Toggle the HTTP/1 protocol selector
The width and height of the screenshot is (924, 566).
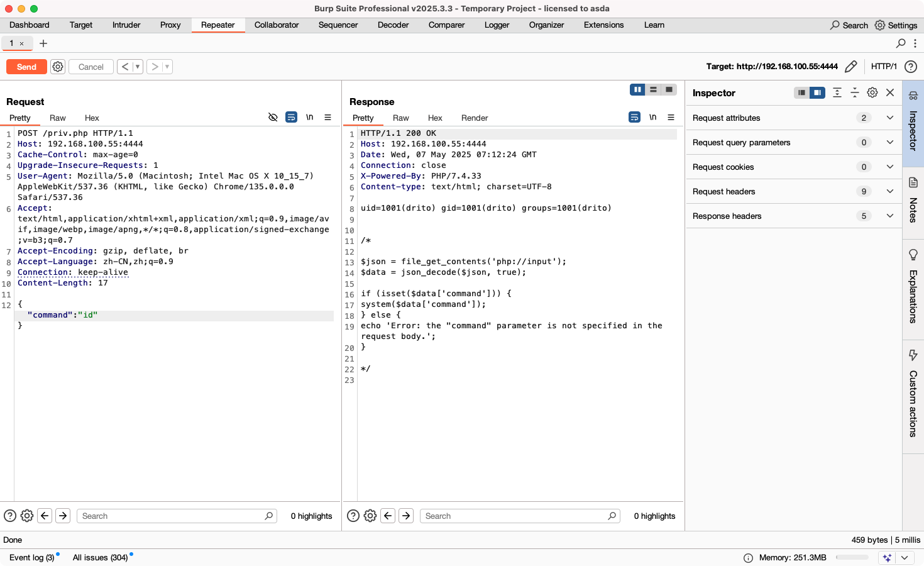point(884,66)
